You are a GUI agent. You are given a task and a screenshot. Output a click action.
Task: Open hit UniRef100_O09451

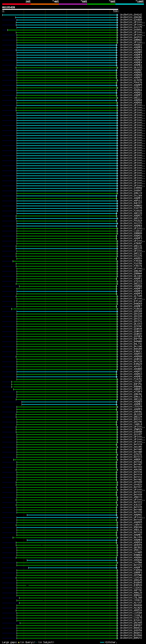click(131, 30)
